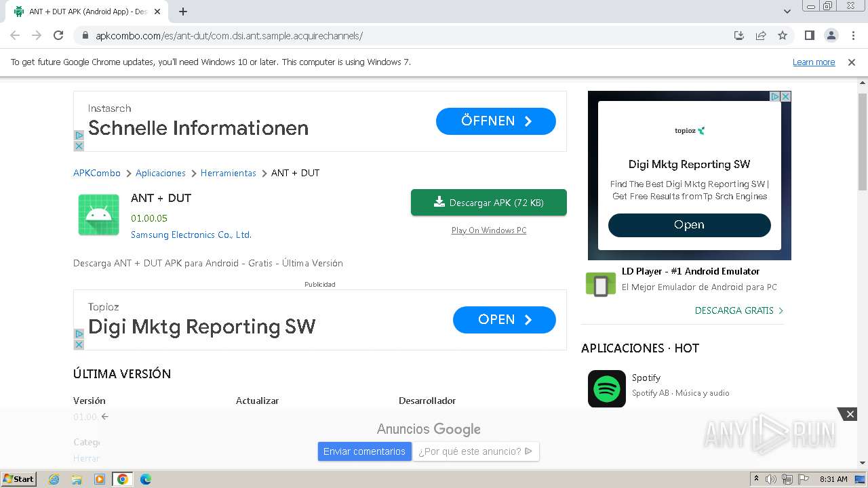Screen dimensions: 868x488
Task: Expand the tab search chevron
Action: tap(787, 12)
